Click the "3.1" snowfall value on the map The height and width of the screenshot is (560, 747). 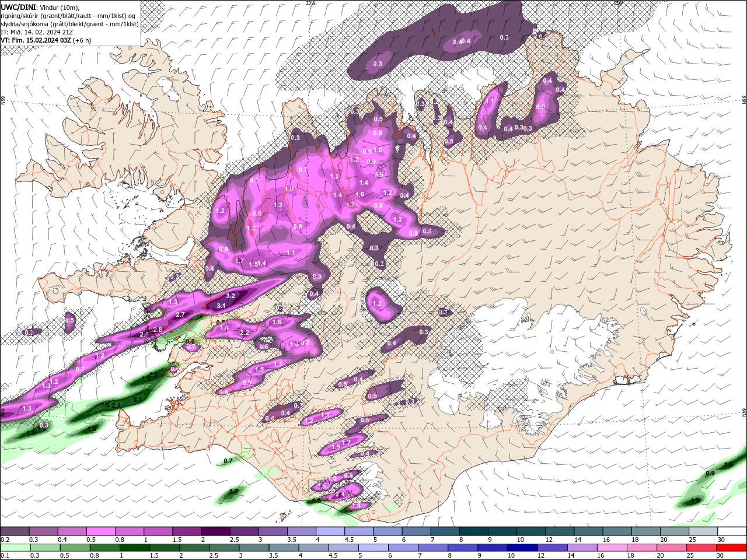pyautogui.click(x=221, y=306)
